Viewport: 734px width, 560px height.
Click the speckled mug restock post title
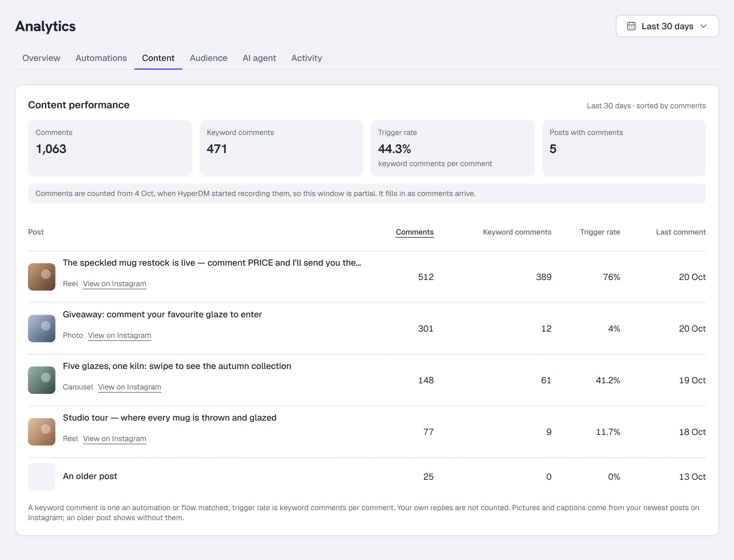[x=212, y=263]
